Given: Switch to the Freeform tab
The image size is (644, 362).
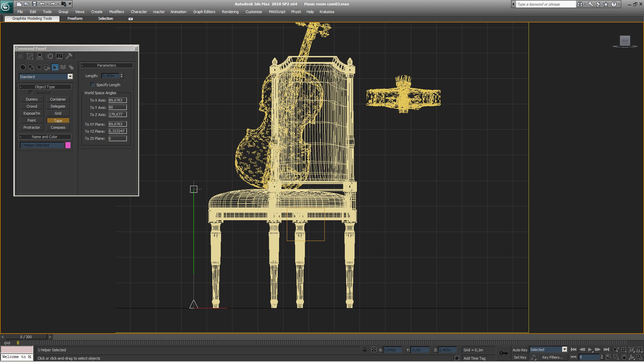Looking at the screenshot, I should (x=75, y=18).
